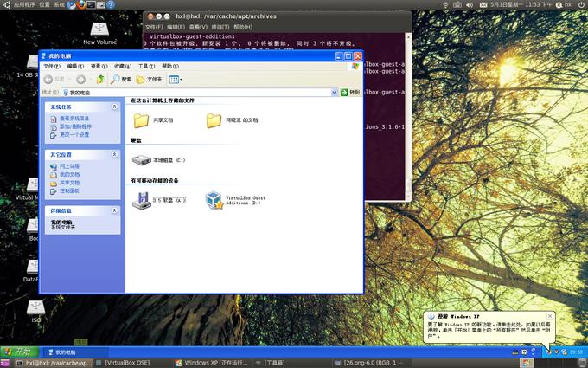Open the 工具(T) menu in My Computer
The image size is (588, 368).
coord(146,66)
